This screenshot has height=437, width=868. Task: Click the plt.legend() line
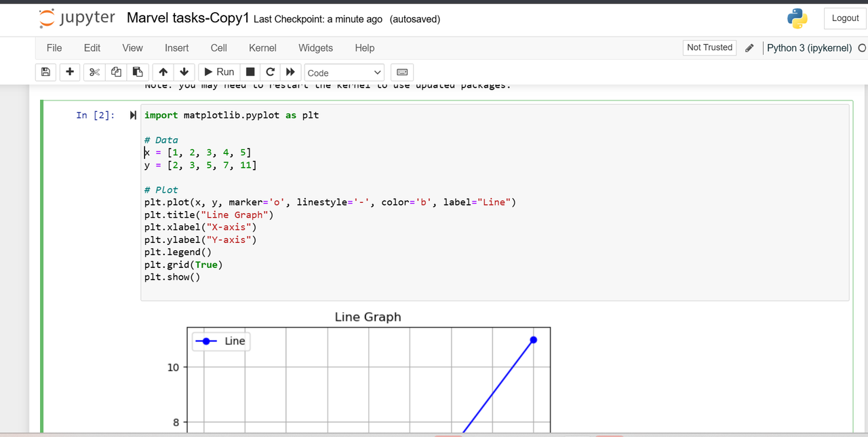(178, 252)
